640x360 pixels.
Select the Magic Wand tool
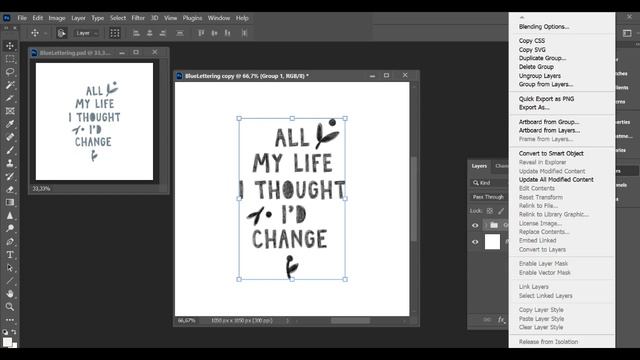click(10, 85)
